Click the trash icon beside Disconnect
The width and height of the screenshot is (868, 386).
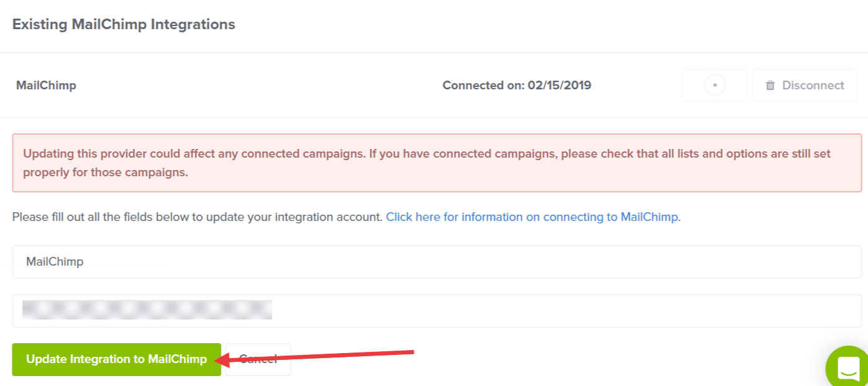pos(770,86)
